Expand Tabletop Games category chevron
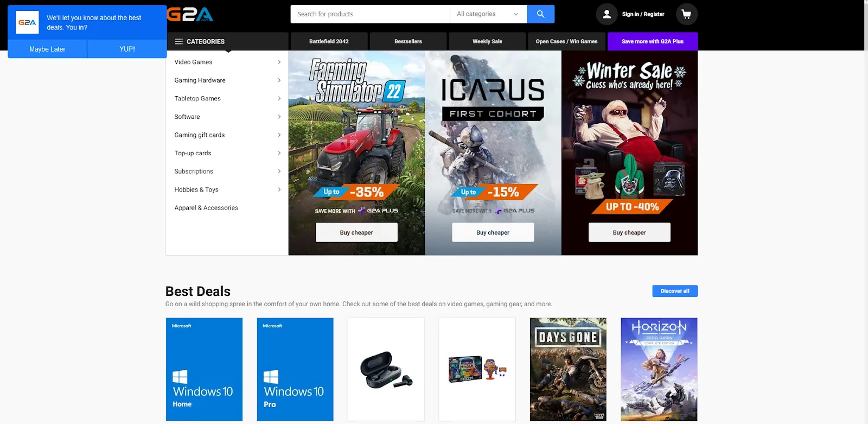Viewport: 868px width, 424px height. (x=279, y=98)
